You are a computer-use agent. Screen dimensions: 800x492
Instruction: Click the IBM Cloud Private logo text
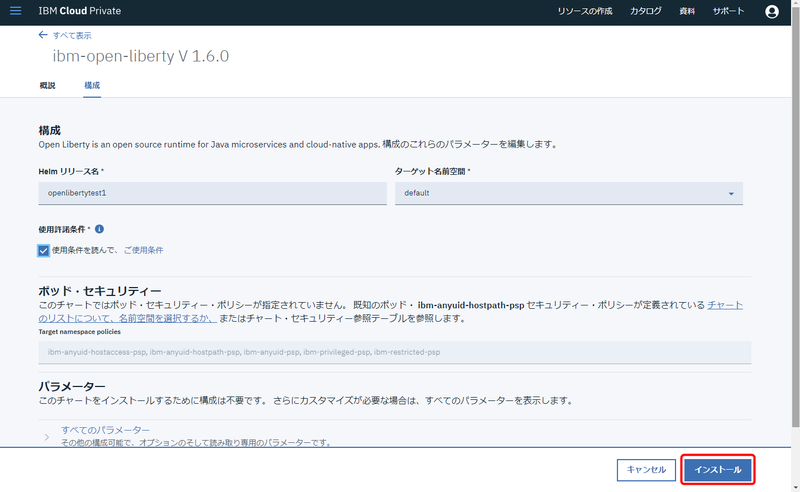(80, 11)
